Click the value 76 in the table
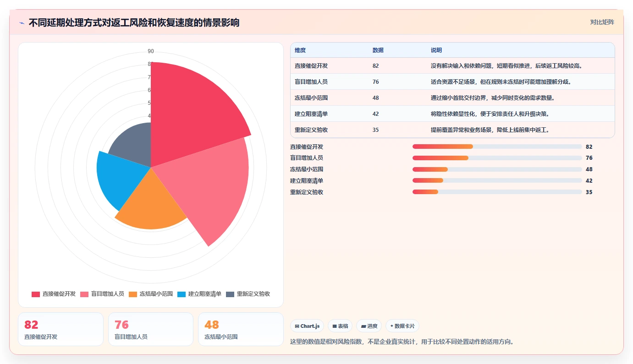The image size is (633, 364). (376, 82)
